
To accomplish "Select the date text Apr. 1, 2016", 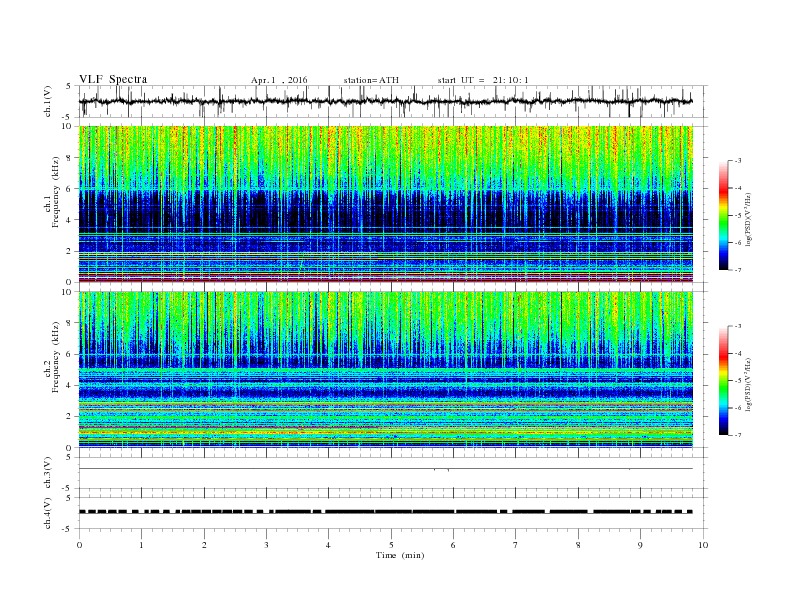I will pos(279,80).
